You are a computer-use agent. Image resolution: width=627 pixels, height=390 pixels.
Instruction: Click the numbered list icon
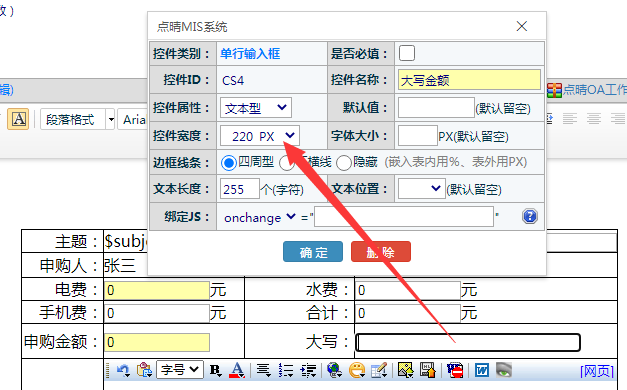tap(286, 370)
